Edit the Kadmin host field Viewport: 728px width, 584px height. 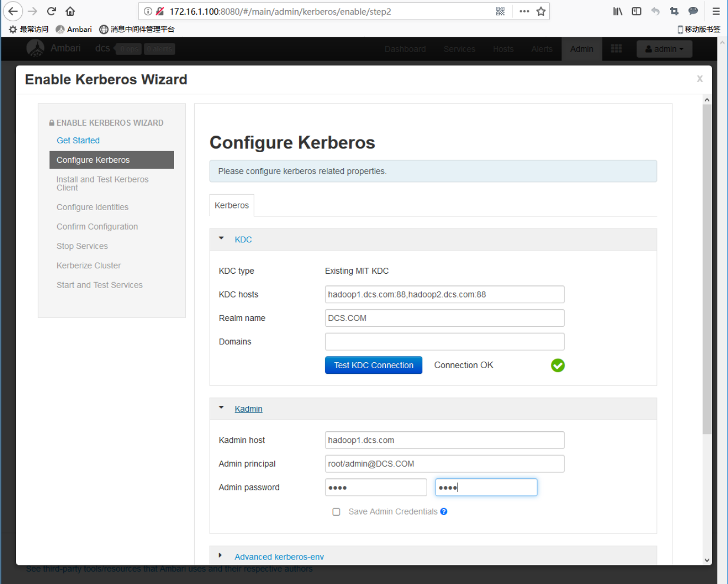pyautogui.click(x=445, y=440)
